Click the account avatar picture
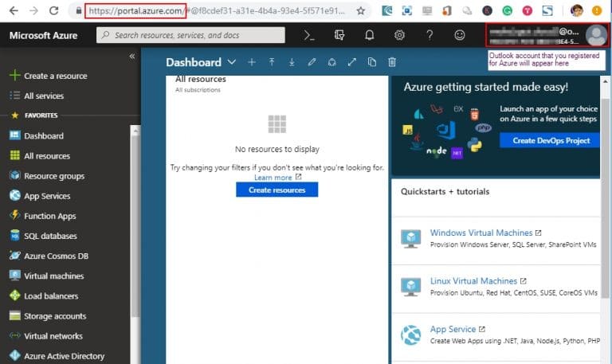612x364 pixels. [596, 36]
